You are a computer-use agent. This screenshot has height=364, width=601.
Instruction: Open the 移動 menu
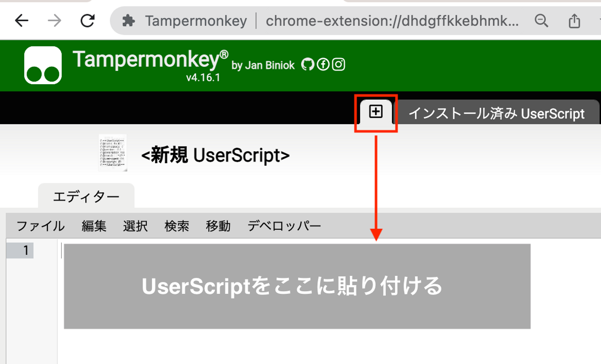pyautogui.click(x=218, y=226)
